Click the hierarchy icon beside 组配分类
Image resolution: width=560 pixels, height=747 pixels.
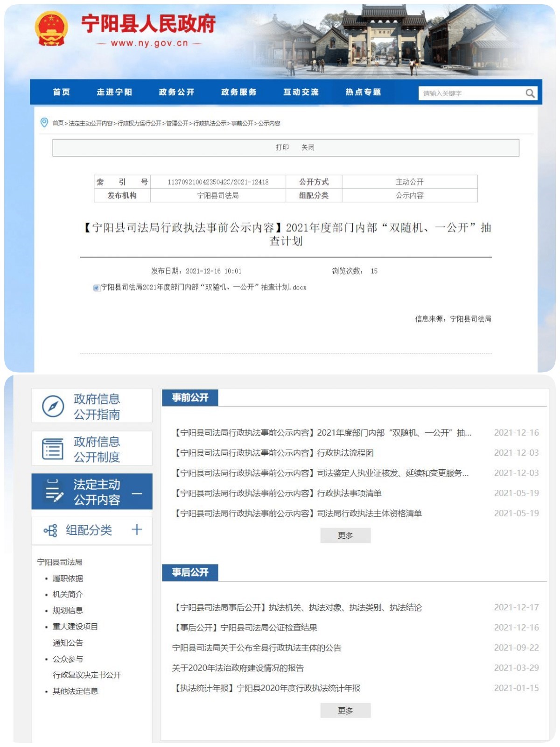pyautogui.click(x=50, y=530)
